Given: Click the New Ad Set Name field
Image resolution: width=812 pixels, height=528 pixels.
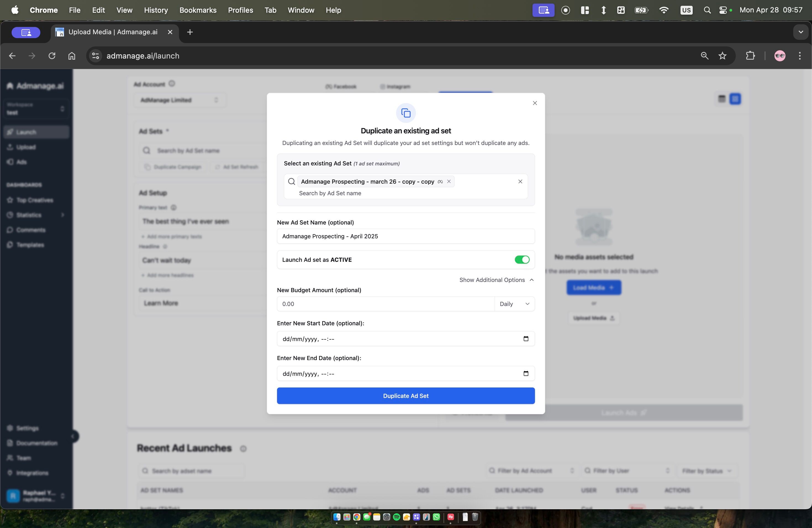Looking at the screenshot, I should pos(406,236).
